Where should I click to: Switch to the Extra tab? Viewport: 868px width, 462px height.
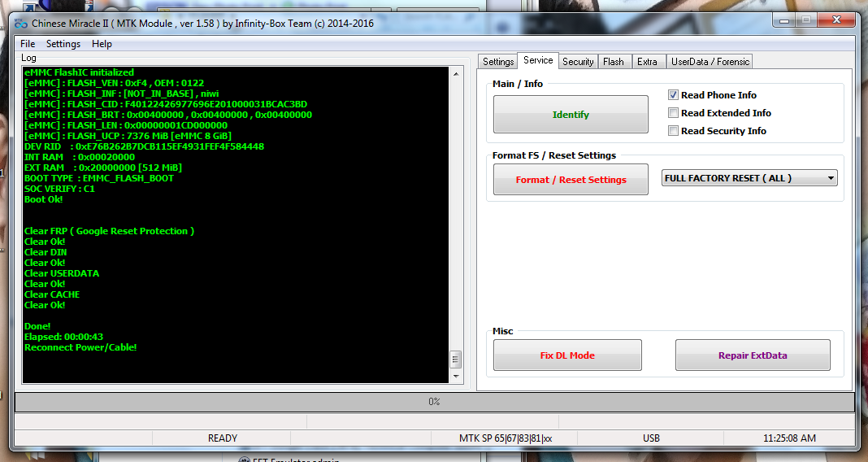click(647, 62)
